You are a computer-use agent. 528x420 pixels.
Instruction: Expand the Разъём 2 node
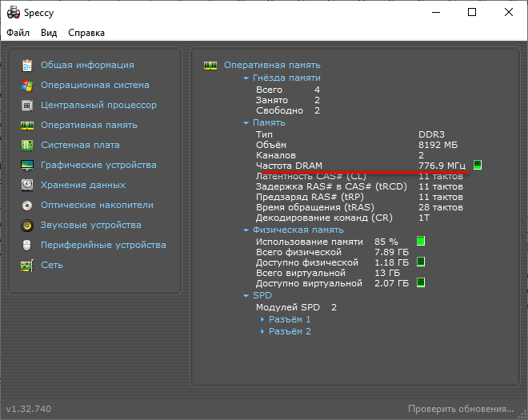point(262,331)
